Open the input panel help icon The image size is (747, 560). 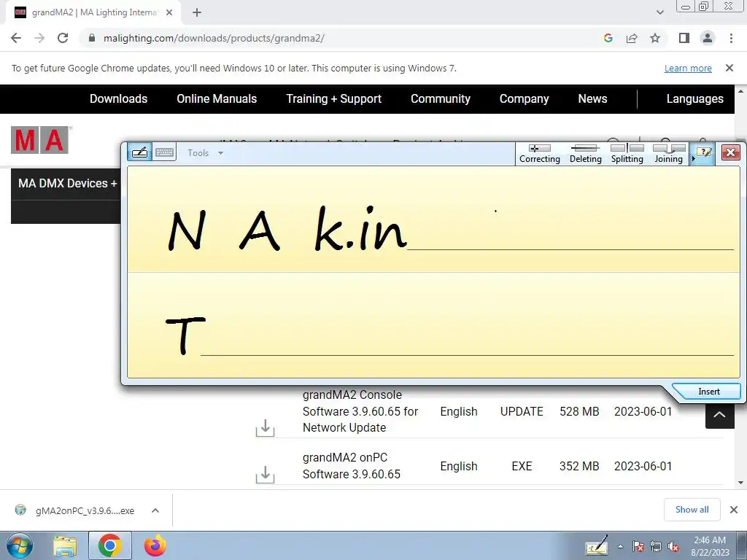coord(704,153)
